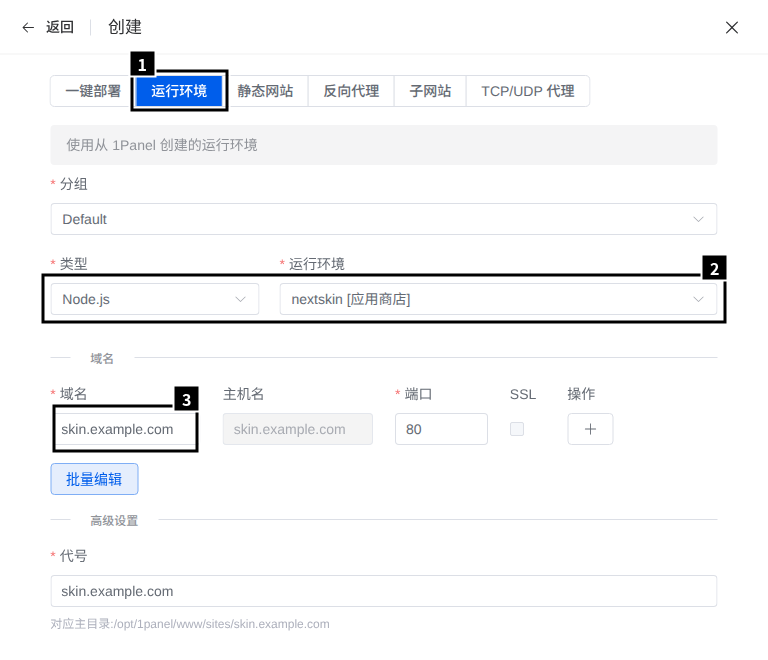This screenshot has width=768, height=660.
Task: Switch to the 反向代理 tab
Action: click(x=351, y=91)
